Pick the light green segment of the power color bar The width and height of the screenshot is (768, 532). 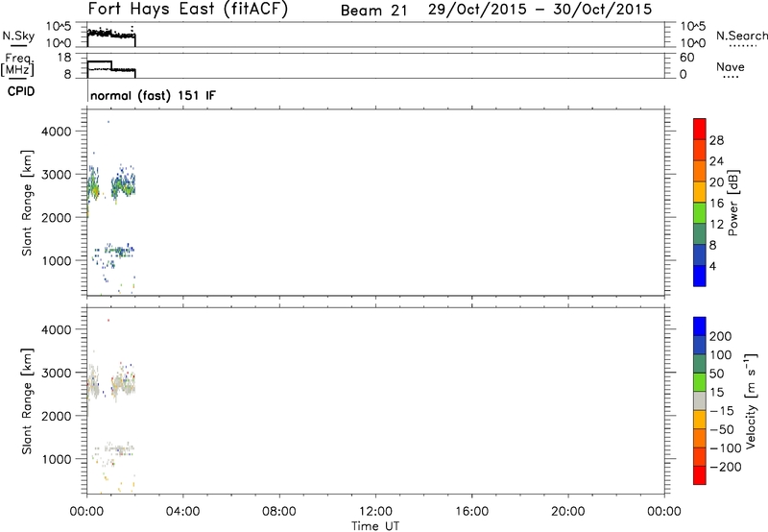700,213
